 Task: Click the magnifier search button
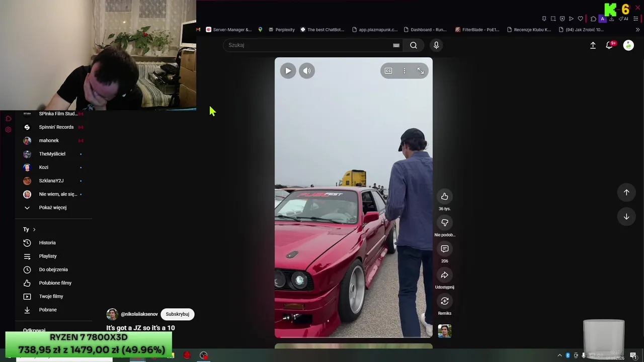point(414,45)
